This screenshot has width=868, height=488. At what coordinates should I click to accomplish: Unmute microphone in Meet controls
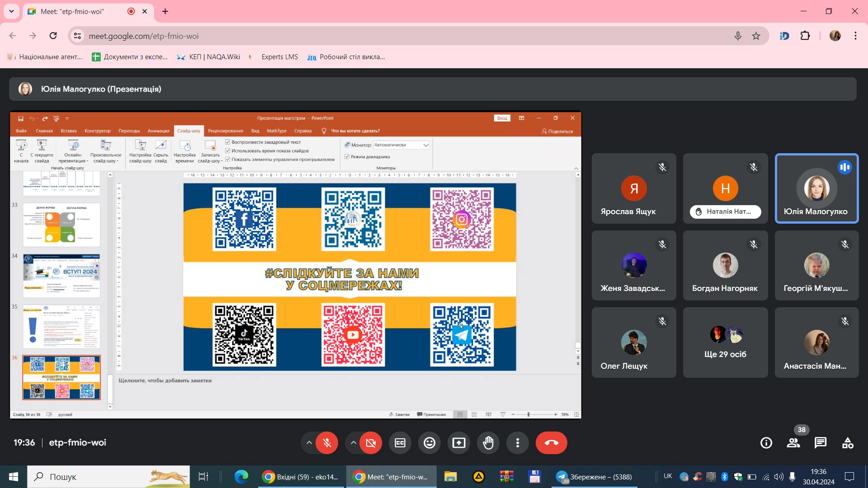[327, 443]
